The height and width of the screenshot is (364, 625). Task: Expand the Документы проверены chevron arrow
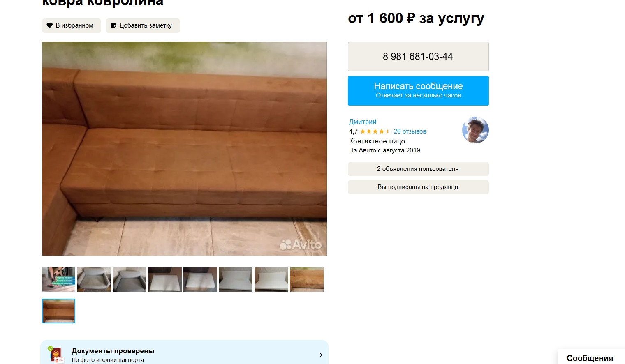tap(321, 355)
